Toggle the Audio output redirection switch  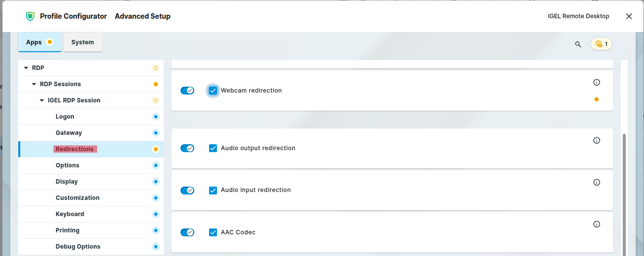tap(187, 148)
